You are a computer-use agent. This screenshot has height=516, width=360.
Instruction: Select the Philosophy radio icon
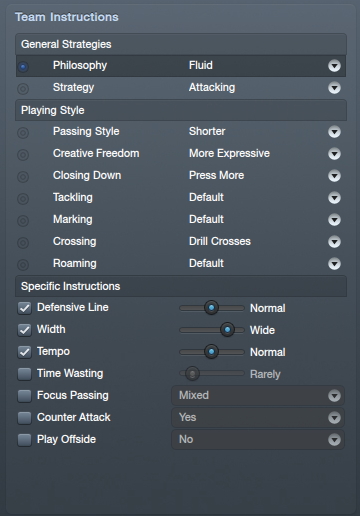23,66
